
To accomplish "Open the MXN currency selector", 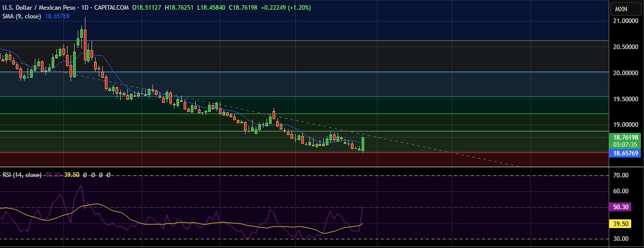I will click(x=625, y=9).
